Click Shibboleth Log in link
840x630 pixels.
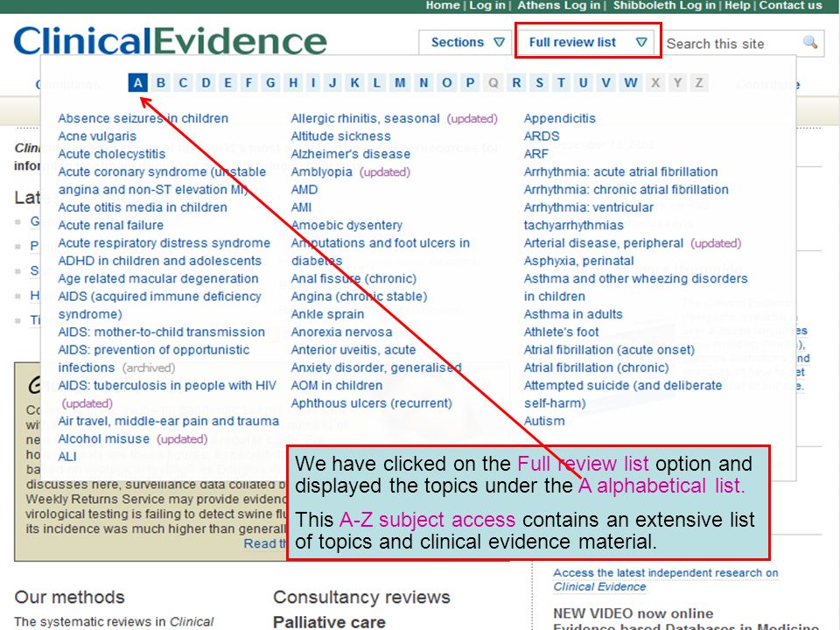point(664,5)
